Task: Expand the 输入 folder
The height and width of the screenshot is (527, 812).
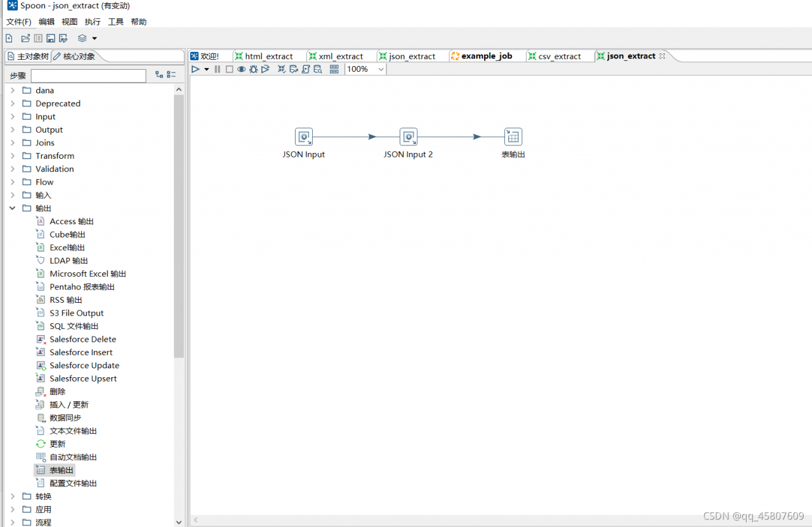Action: click(x=12, y=196)
